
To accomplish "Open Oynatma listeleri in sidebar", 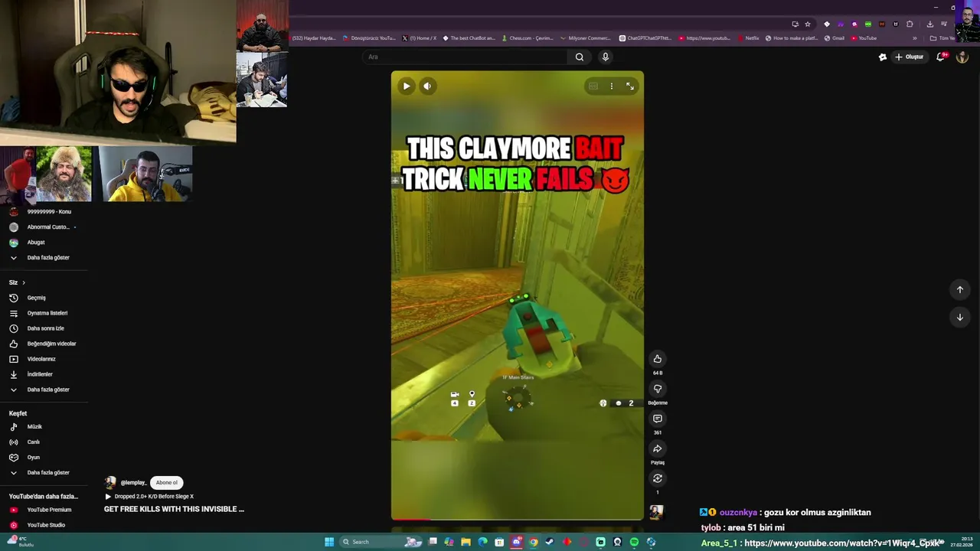I will (47, 313).
